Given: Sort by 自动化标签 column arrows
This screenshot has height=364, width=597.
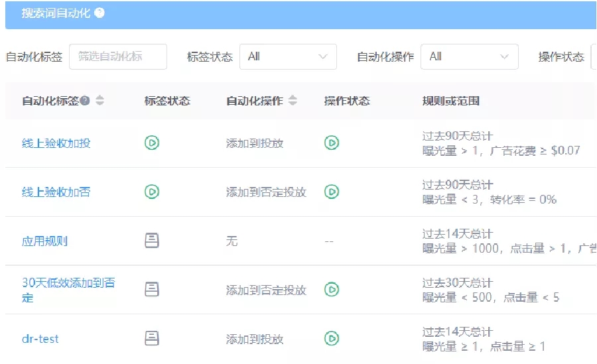Looking at the screenshot, I should click(99, 101).
